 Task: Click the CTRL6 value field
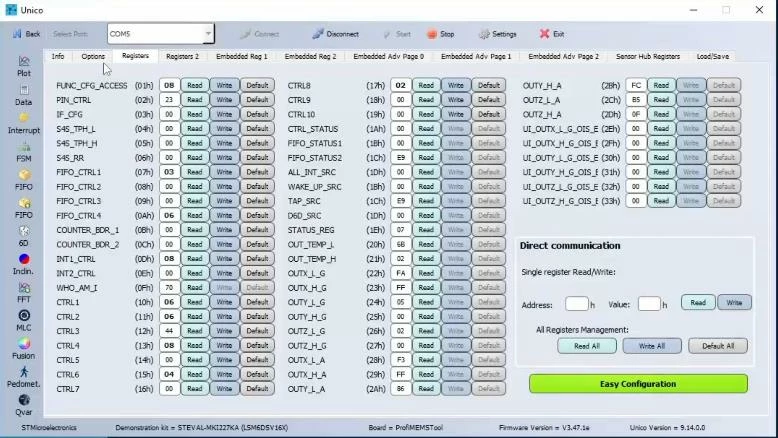[x=169, y=374]
